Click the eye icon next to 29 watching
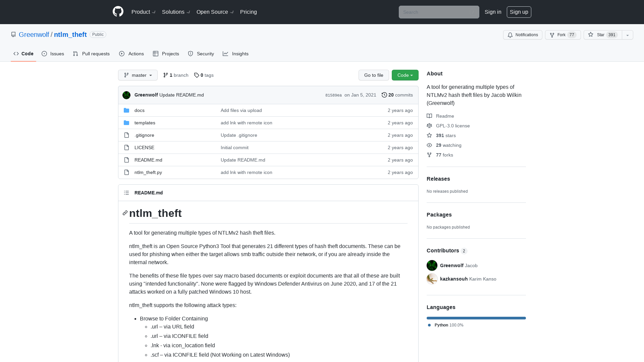Screen dimensions: 644x362 429,145
